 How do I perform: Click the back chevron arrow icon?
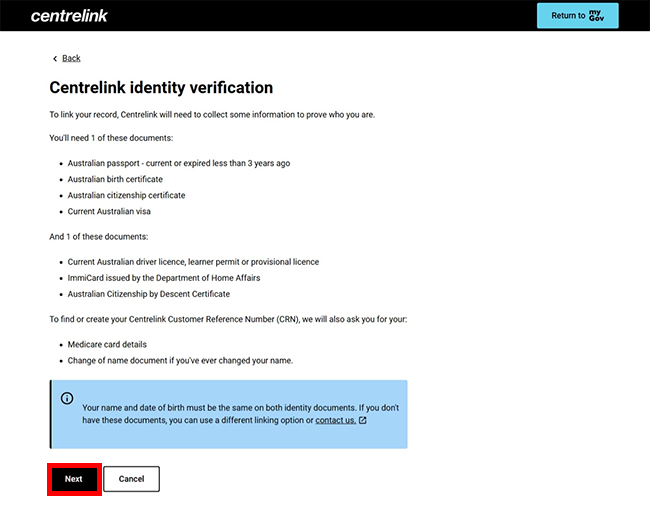coord(54,59)
